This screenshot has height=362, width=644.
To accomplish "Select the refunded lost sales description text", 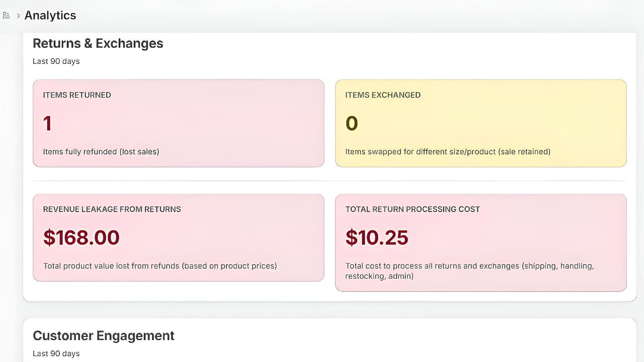I will tap(101, 152).
